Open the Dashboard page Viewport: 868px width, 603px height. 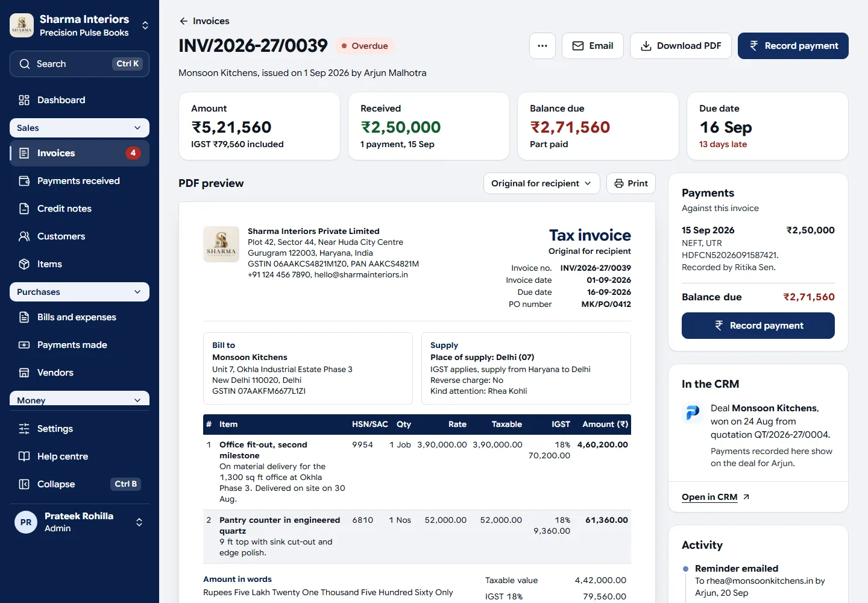(x=80, y=100)
